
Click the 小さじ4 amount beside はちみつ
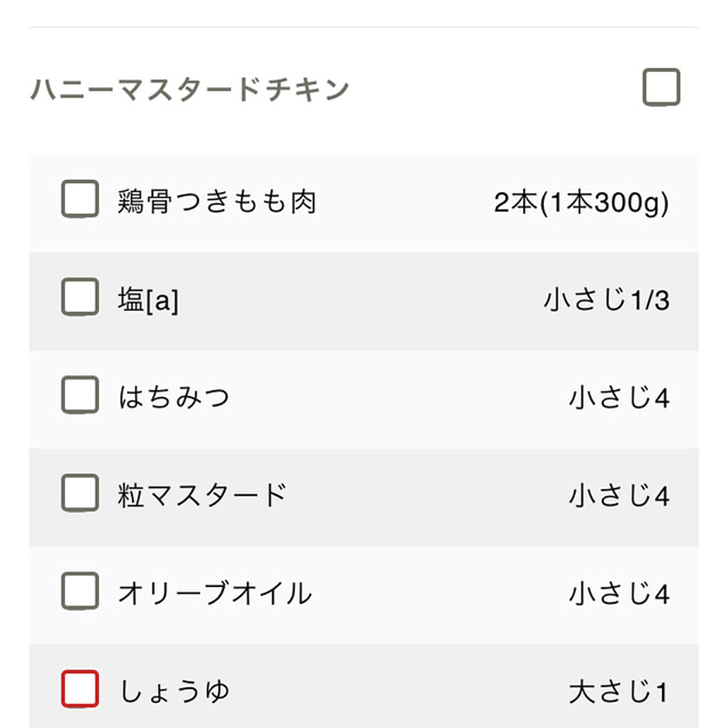pyautogui.click(x=619, y=398)
